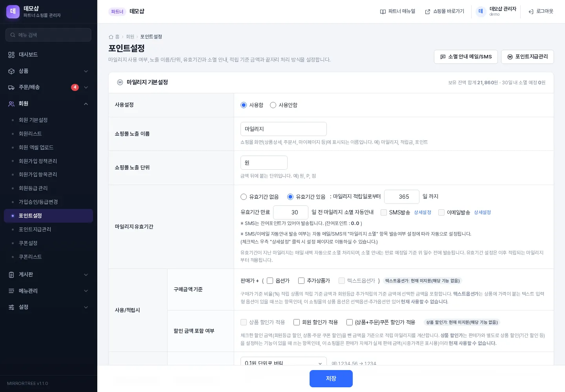Image resolution: width=565 pixels, height=392 pixels.
Task: Click the 상품 box icon
Action: pos(11,71)
